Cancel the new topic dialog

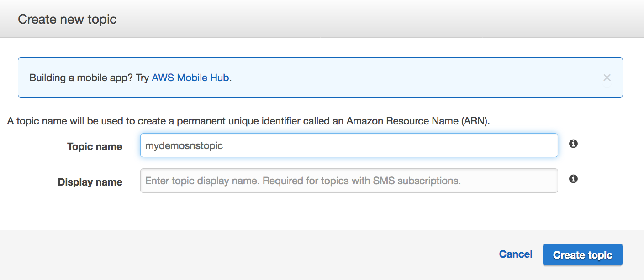(516, 254)
